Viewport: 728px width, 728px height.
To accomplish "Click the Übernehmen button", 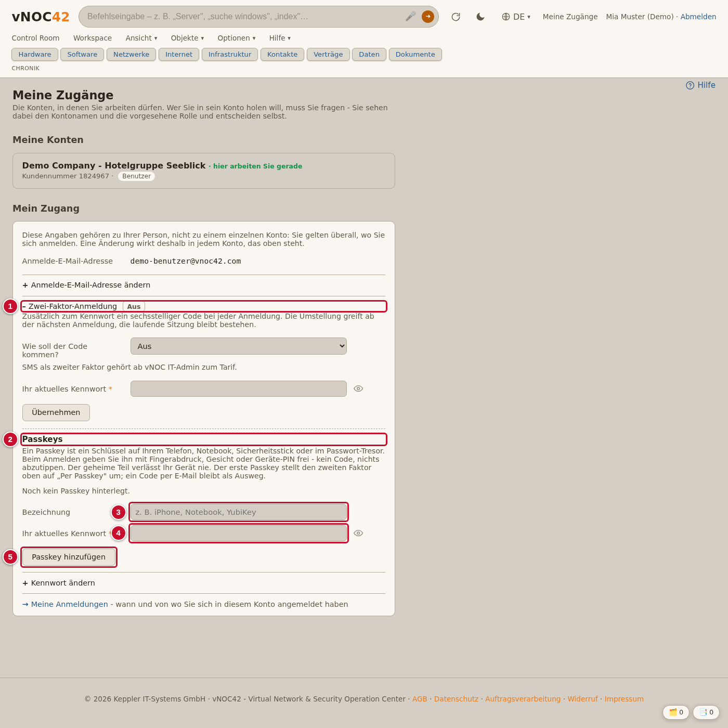I will [56, 412].
